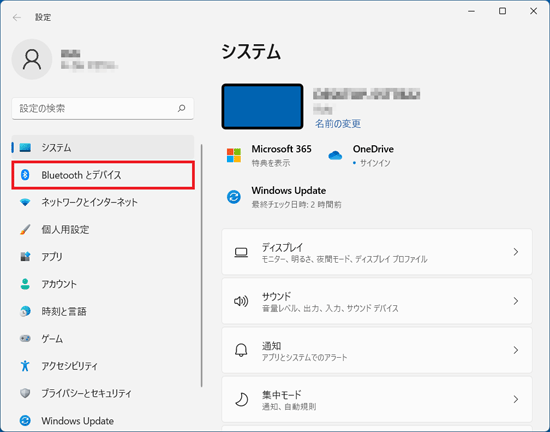Viewport: 550px width, 432px height.
Task: Click the Accessibility figure icon in sidebar
Action: (x=25, y=366)
